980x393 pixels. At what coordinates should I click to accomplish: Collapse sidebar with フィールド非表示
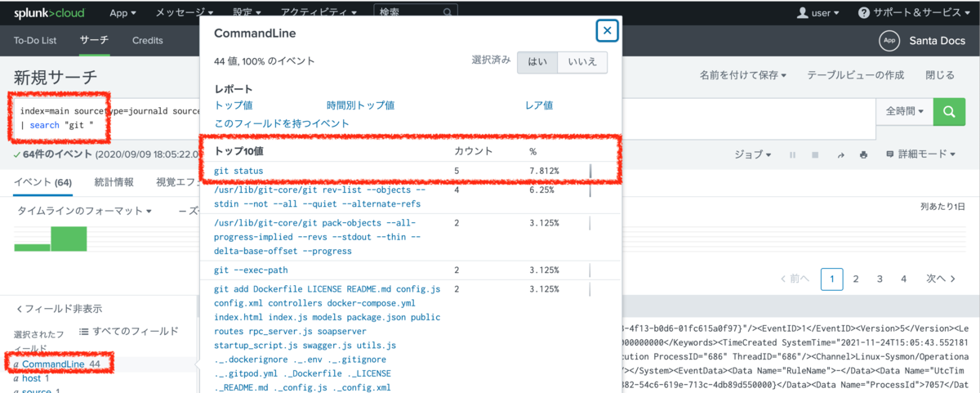[x=60, y=309]
